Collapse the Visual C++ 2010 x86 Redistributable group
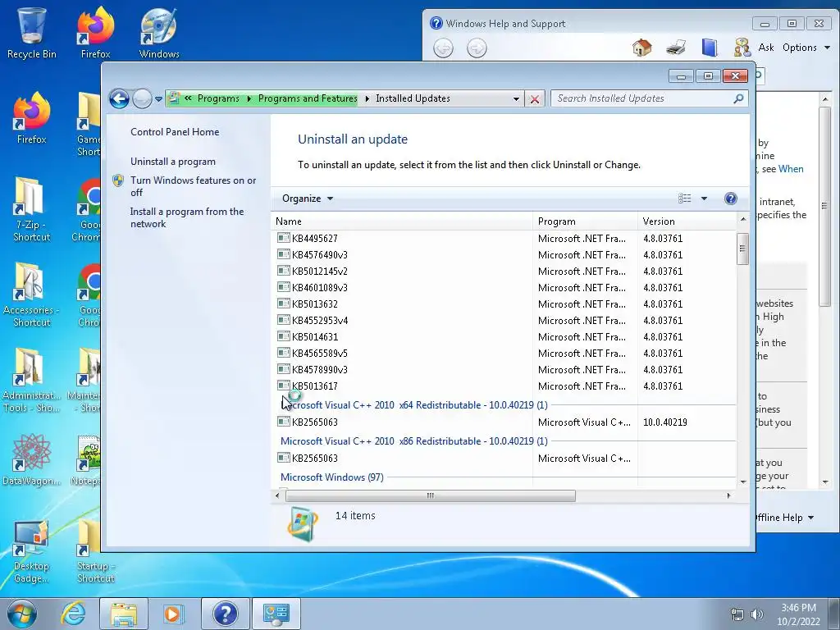This screenshot has width=840, height=630. tap(414, 441)
